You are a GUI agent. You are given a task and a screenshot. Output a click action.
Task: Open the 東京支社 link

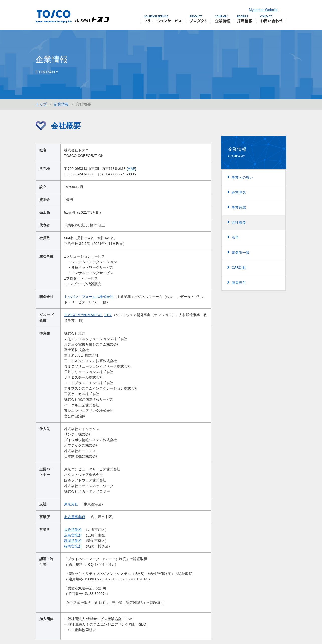(x=71, y=504)
